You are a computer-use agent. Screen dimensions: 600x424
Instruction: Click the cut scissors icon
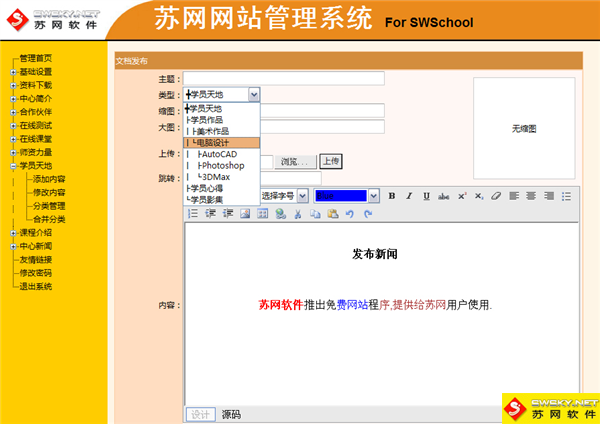[x=297, y=214]
